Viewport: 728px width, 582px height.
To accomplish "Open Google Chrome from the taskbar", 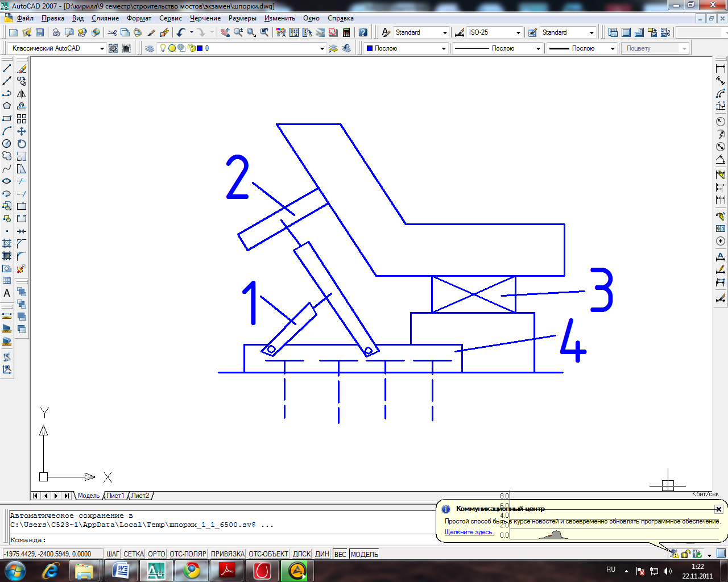I will [192, 570].
